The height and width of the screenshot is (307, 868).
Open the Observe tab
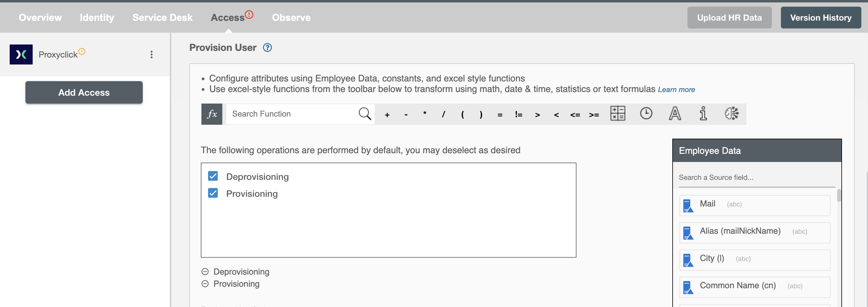coord(291,18)
